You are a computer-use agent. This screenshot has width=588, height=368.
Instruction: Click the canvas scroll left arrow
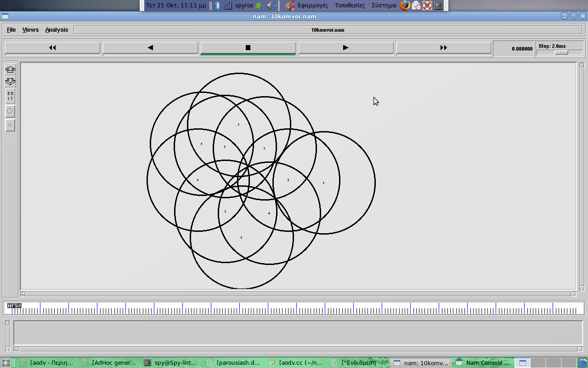(23, 294)
